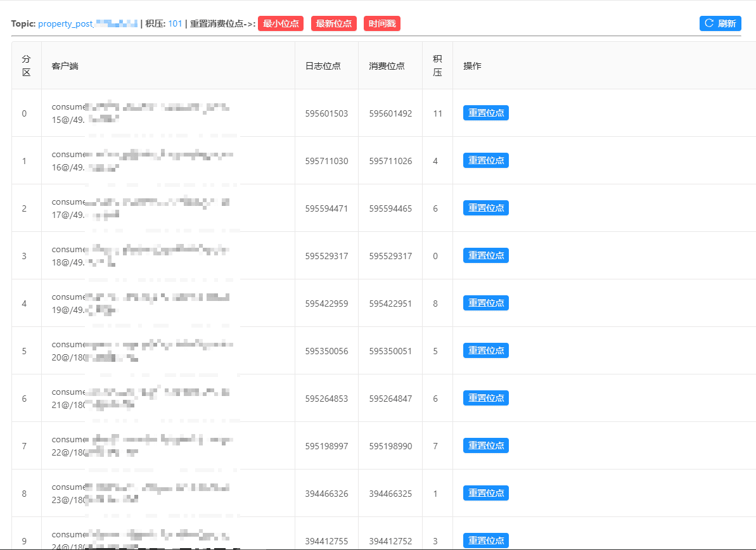This screenshot has height=550, width=756.
Task: Click the 最小位点 red button
Action: 281,23
